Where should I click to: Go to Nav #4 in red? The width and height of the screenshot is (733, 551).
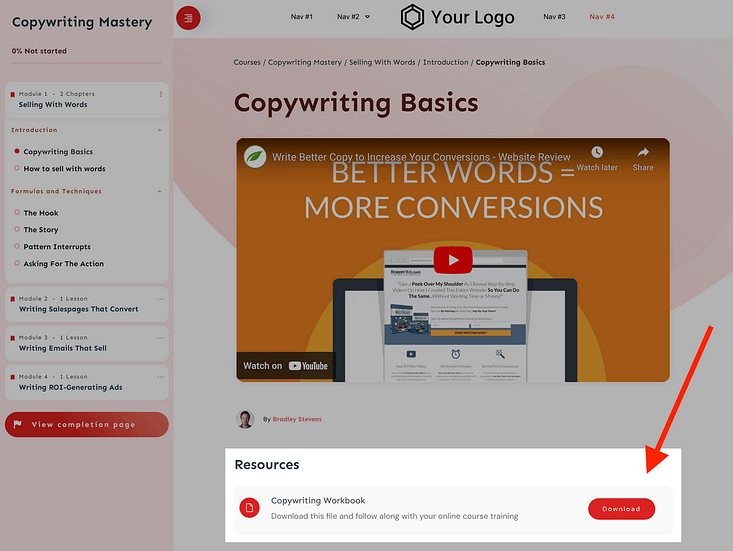602,17
